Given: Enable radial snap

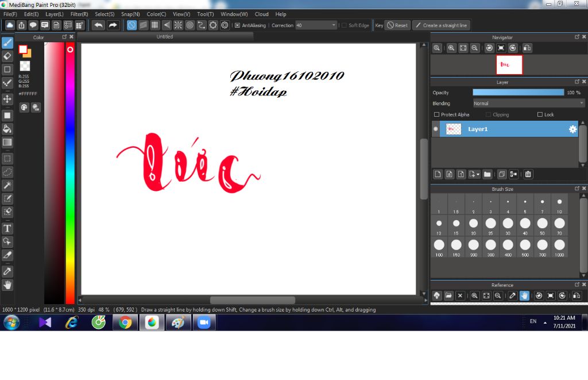Looking at the screenshot, I should click(178, 25).
